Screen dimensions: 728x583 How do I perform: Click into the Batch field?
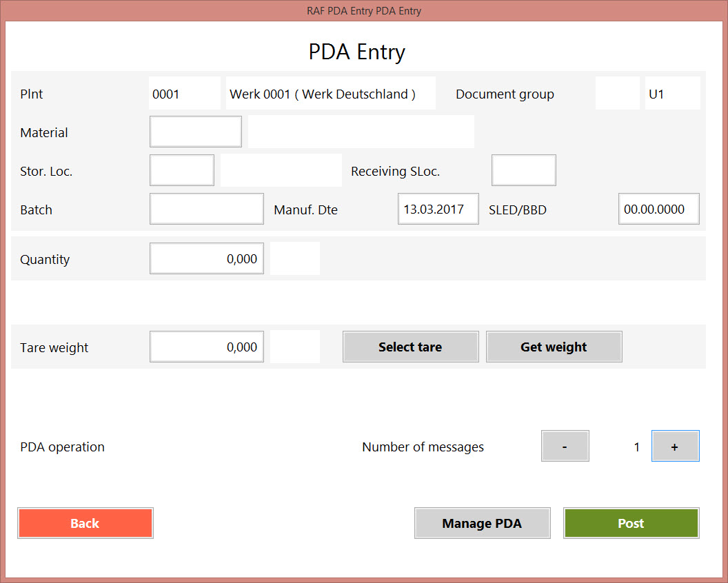206,209
